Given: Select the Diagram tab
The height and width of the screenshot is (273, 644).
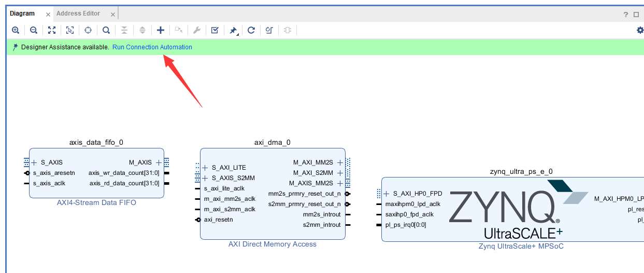Looking at the screenshot, I should coord(22,13).
